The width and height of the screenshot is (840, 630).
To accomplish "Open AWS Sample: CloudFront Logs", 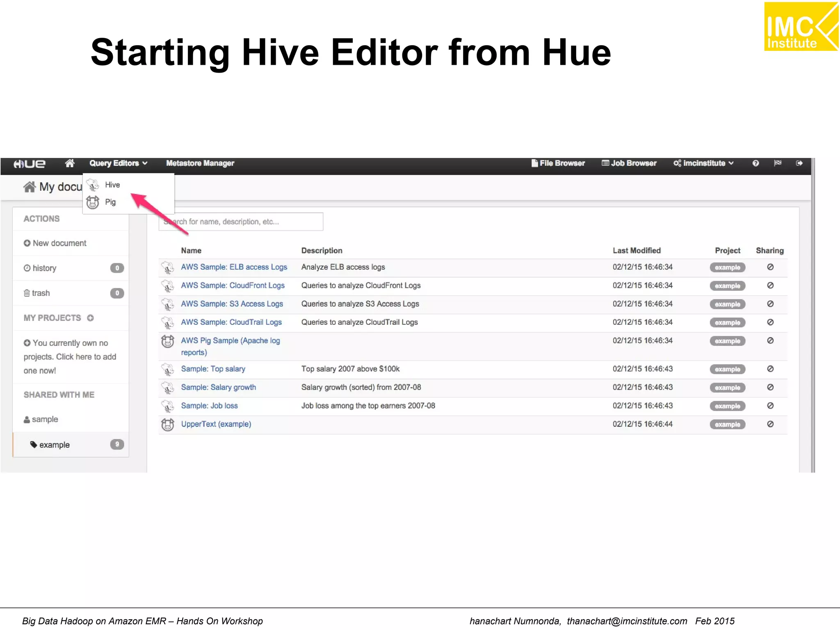I will click(x=233, y=285).
